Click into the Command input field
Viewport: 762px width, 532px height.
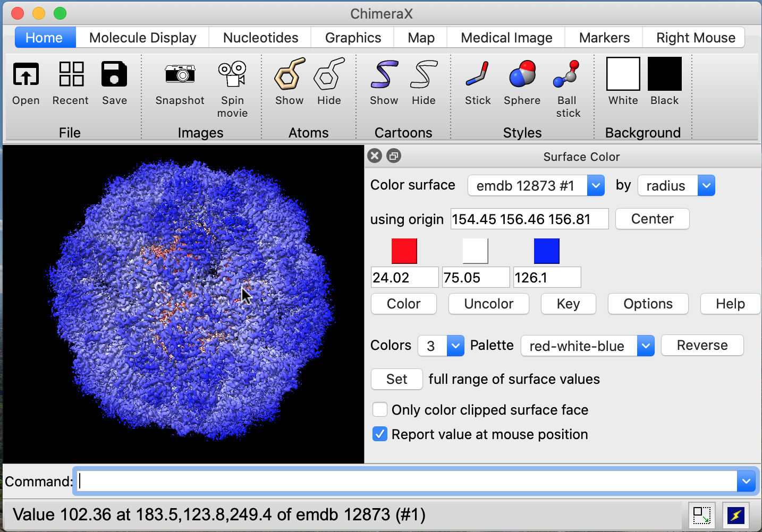[x=407, y=482]
